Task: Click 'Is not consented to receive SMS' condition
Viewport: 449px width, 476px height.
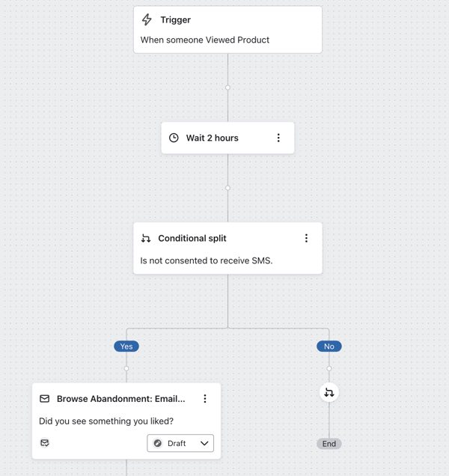Action: pyautogui.click(x=207, y=261)
